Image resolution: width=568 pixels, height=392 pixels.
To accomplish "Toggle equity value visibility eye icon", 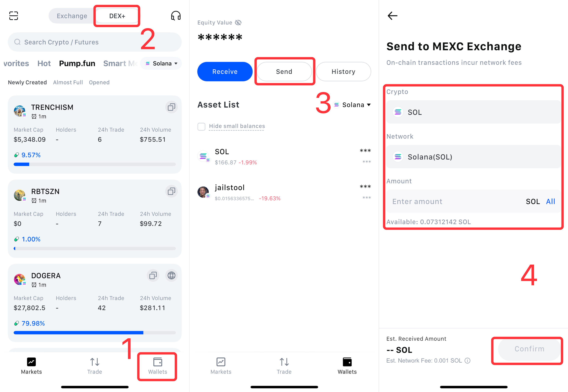I will (238, 23).
